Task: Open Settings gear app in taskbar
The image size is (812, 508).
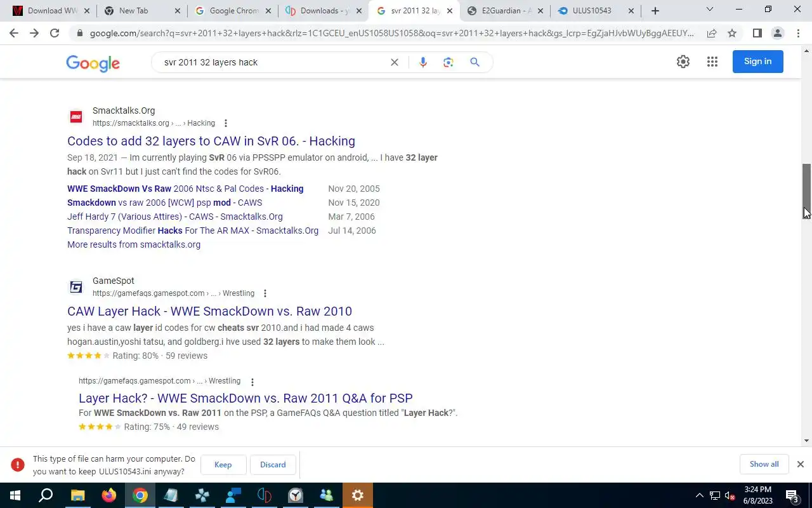Action: click(358, 495)
